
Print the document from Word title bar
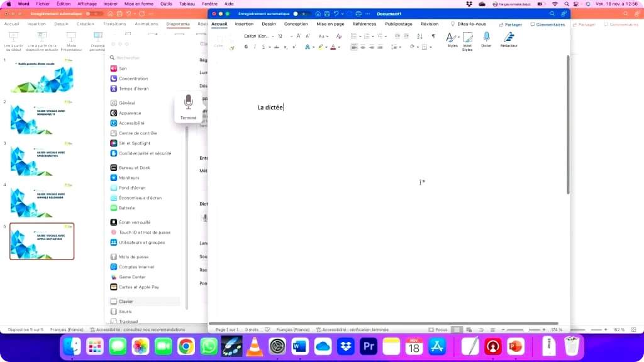point(358,14)
